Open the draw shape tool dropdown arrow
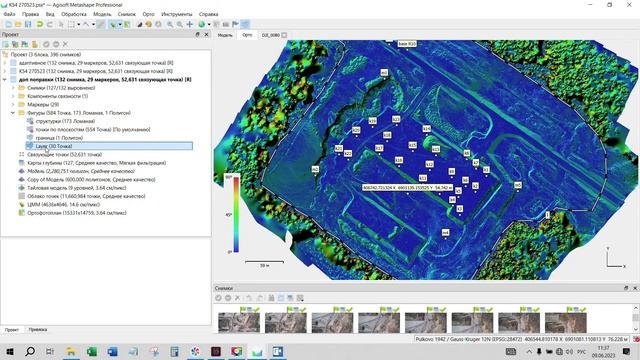Image resolution: width=640 pixels, height=360 pixels. [93, 24]
